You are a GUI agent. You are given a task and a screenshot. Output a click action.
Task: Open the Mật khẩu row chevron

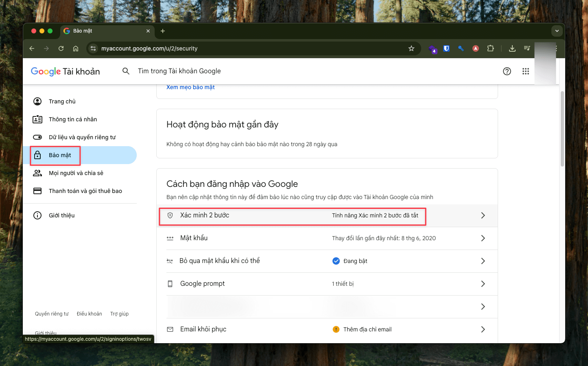click(x=483, y=238)
